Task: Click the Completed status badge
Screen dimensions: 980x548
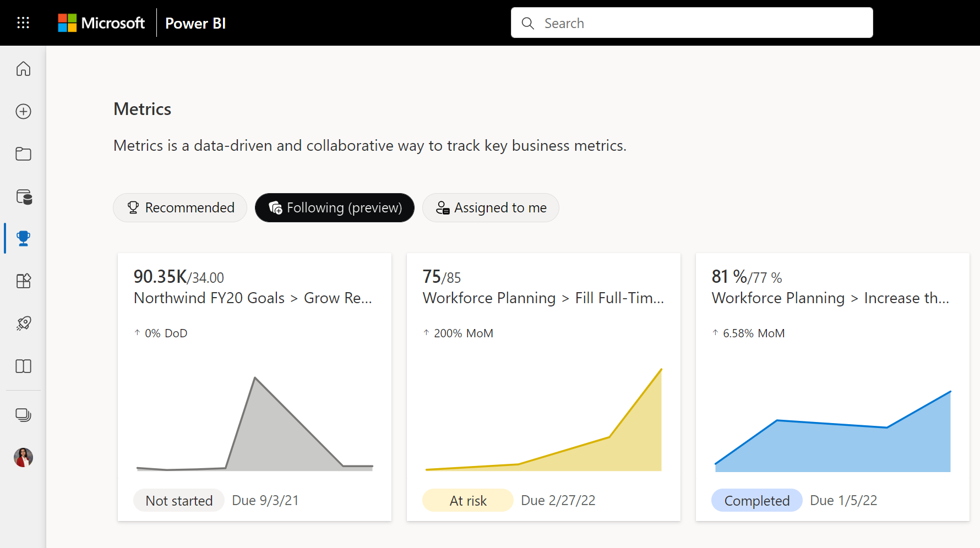Action: pos(756,500)
